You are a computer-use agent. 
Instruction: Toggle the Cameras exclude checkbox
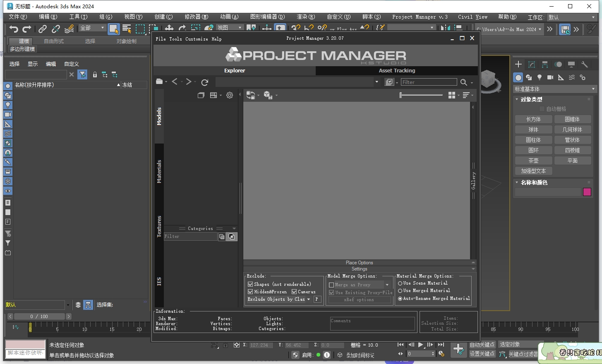[x=294, y=292]
